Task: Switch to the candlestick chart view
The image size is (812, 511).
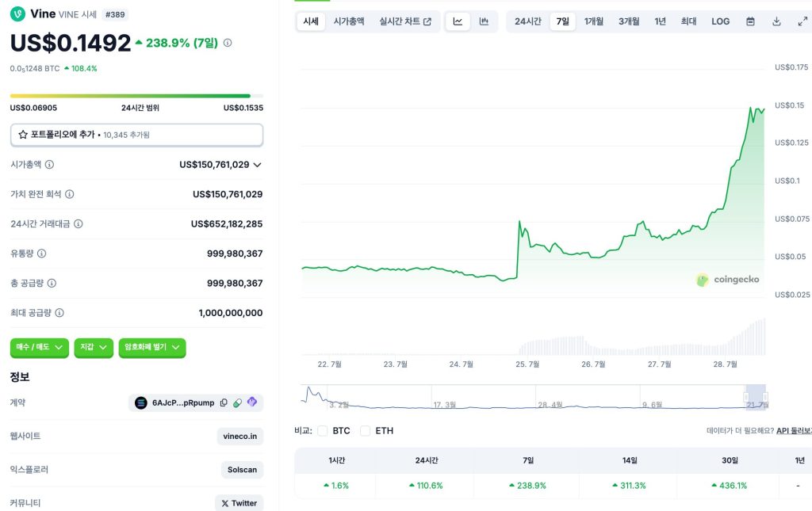Action: (485, 21)
